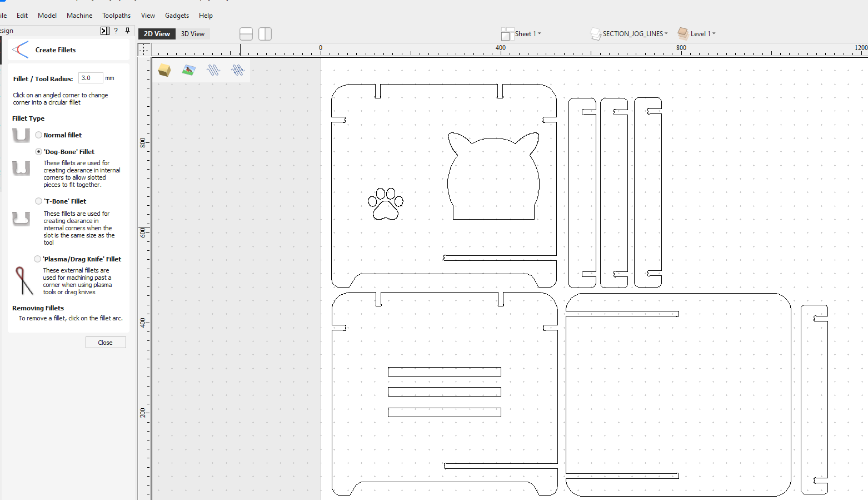The image size is (868, 500).
Task: Expand the SECTION_JOG_LINES layer dropdown
Action: coord(635,34)
